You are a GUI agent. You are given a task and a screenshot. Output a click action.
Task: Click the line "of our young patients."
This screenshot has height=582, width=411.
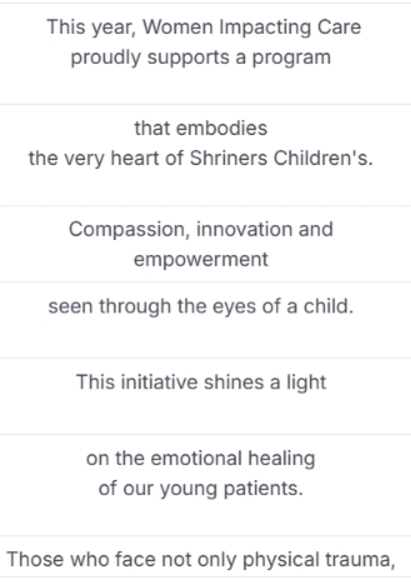(x=201, y=488)
